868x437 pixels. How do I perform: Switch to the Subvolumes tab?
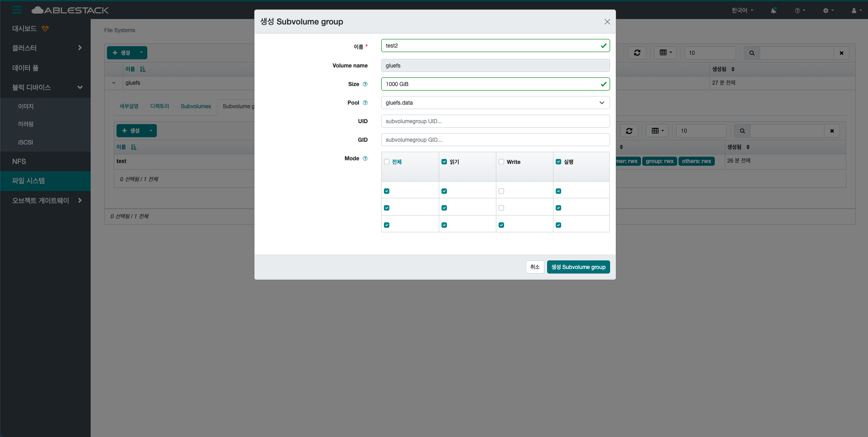coord(196,106)
